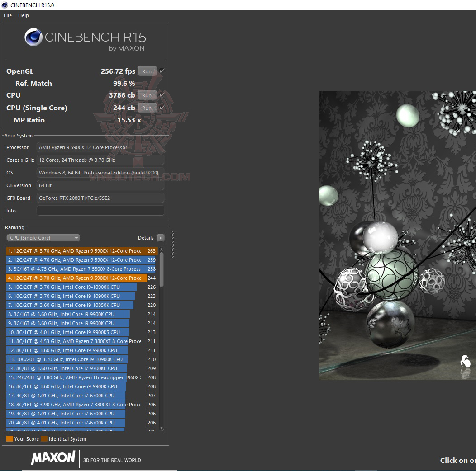
Task: Select ranking entry 9 i9-9900K
Action: click(81, 323)
